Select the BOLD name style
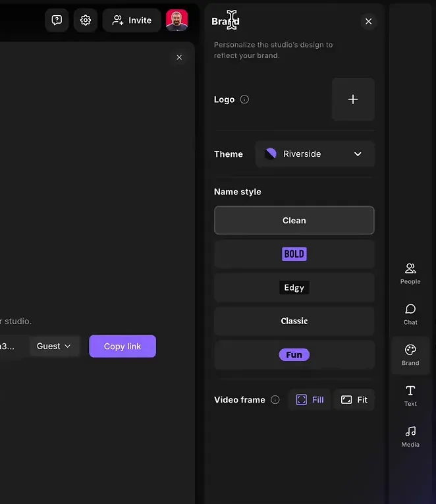 coord(294,254)
